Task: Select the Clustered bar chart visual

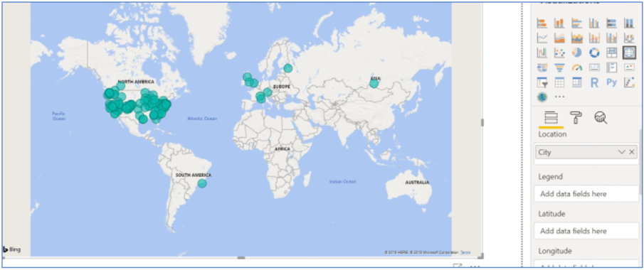Action: (577, 23)
